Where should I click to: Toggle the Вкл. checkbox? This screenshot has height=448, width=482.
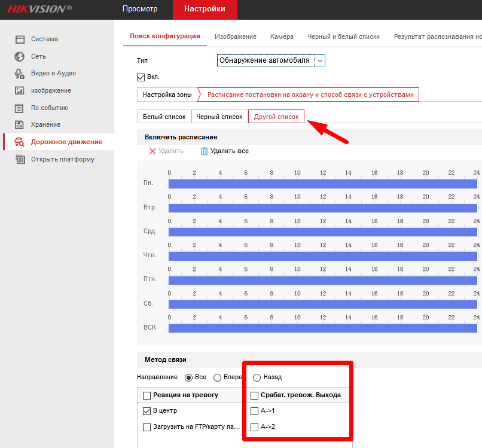[141, 77]
